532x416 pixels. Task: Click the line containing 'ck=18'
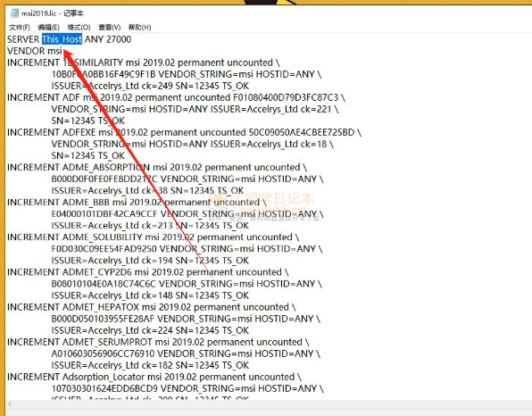tap(193, 145)
